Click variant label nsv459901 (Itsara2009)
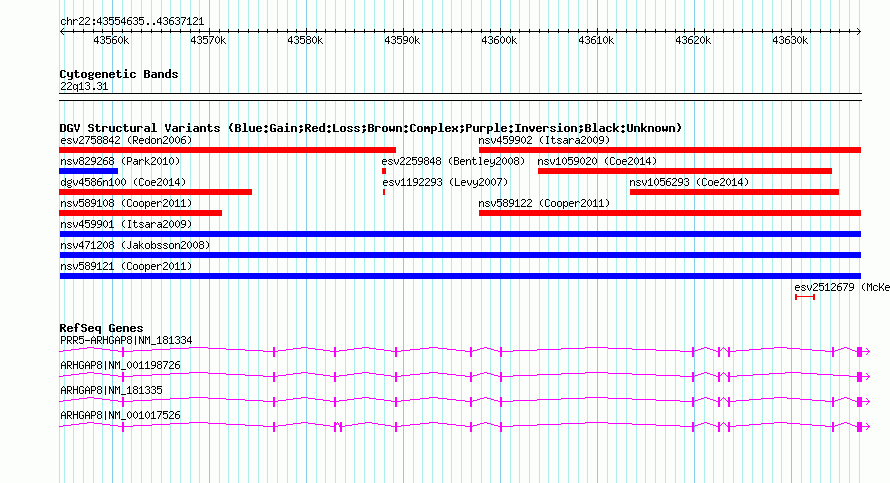This screenshot has width=890, height=483. [x=126, y=224]
